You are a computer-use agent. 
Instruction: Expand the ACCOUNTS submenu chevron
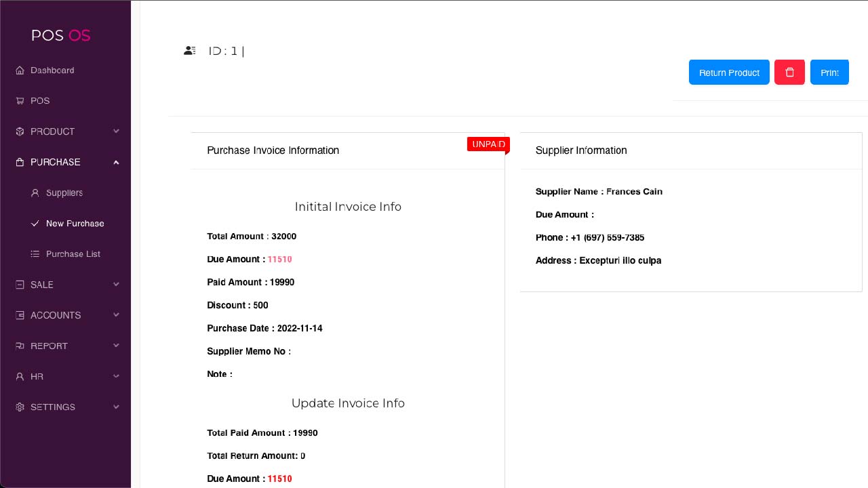click(116, 315)
